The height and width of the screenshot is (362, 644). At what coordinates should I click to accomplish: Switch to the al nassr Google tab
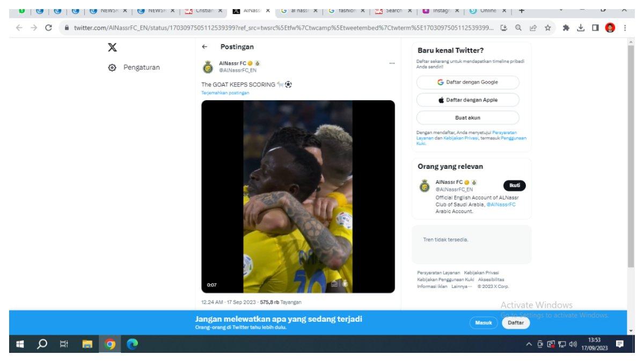300,10
